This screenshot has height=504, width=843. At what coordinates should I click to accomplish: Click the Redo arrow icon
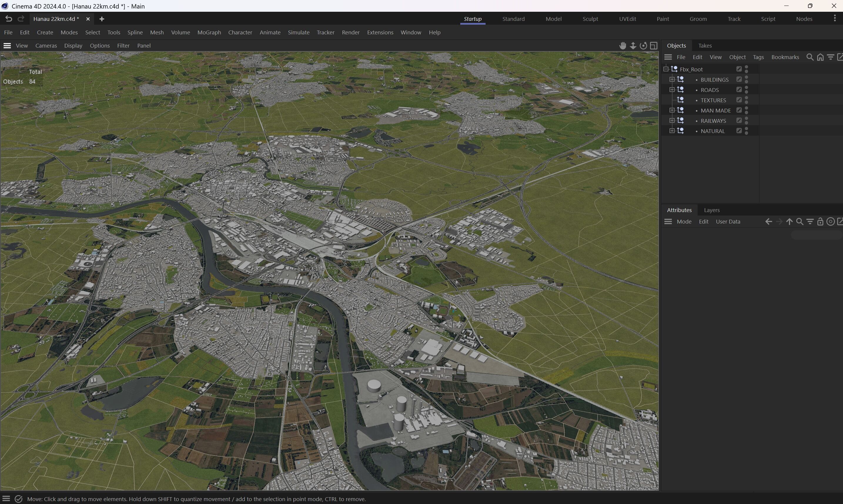click(x=21, y=19)
